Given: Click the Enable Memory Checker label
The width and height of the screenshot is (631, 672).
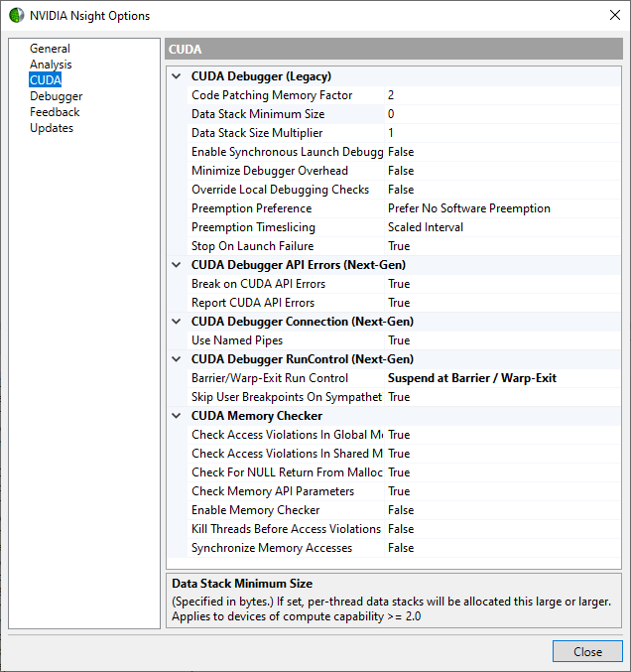Looking at the screenshot, I should point(255,510).
